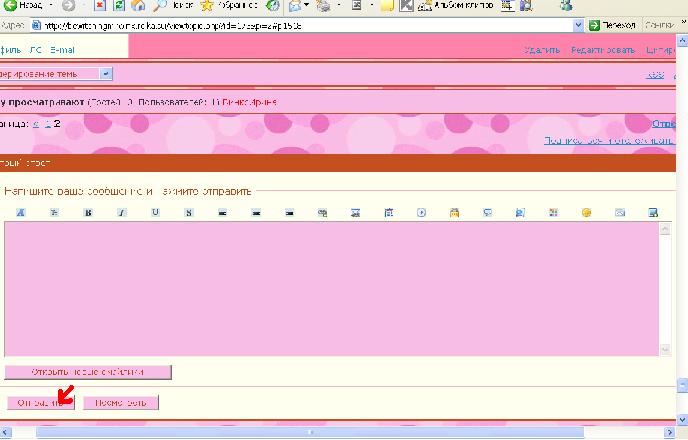Open the E-mail link in the post header

(62, 50)
